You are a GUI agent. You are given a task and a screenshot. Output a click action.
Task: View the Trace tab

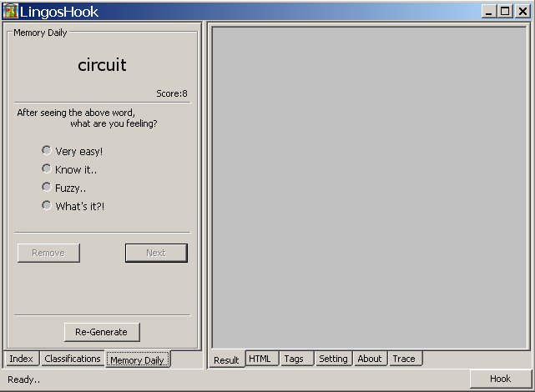click(404, 359)
